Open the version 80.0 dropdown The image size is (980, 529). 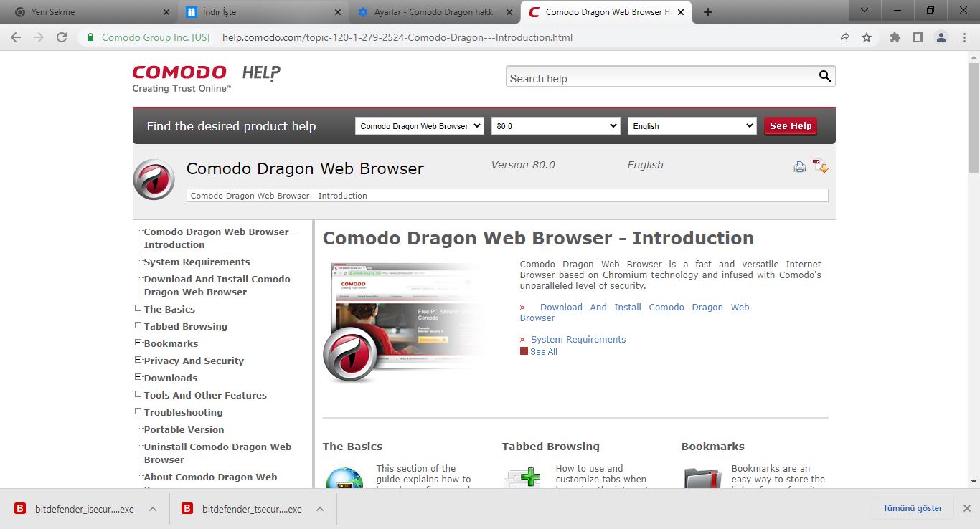[555, 125]
